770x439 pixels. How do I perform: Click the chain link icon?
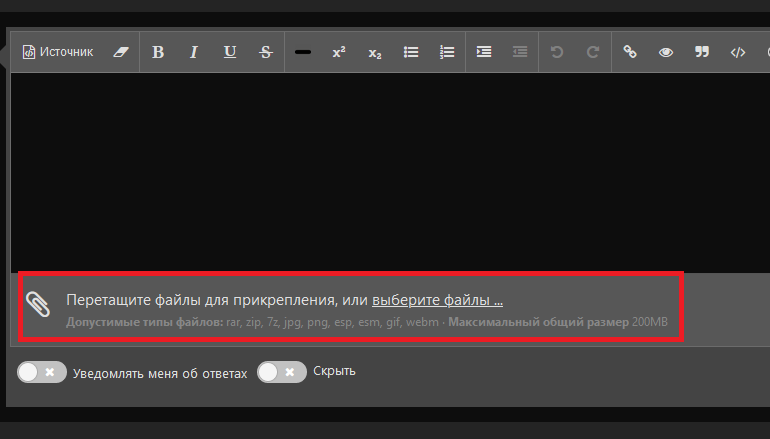[x=630, y=52]
